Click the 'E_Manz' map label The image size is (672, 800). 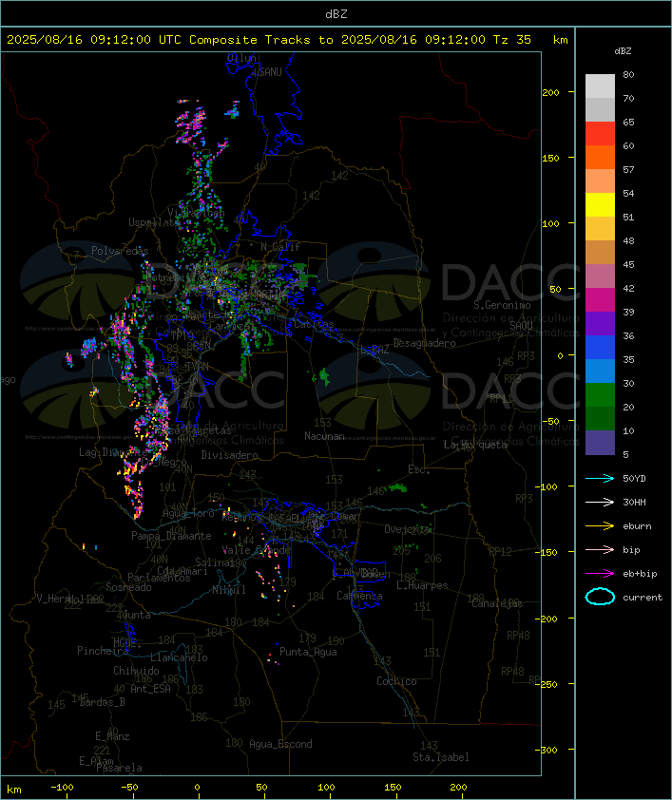[x=112, y=736]
